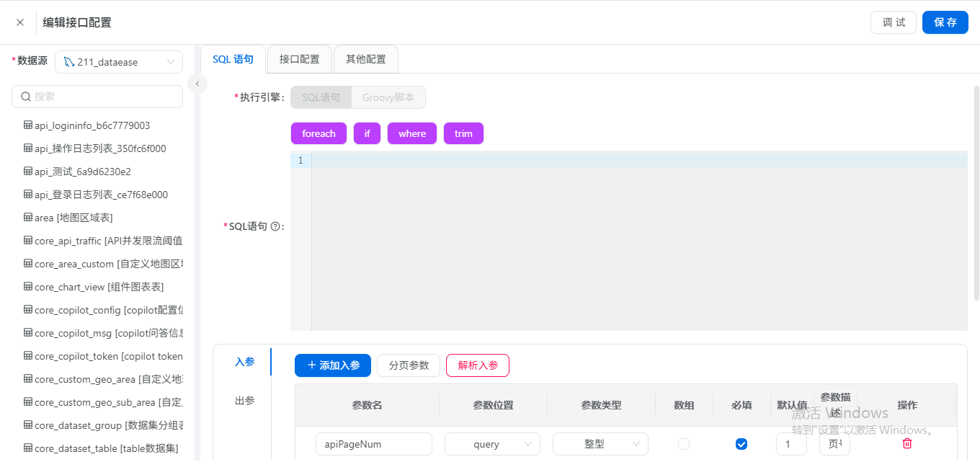Insert where SQL tag
Viewport: 980px width, 462px height.
[412, 133]
